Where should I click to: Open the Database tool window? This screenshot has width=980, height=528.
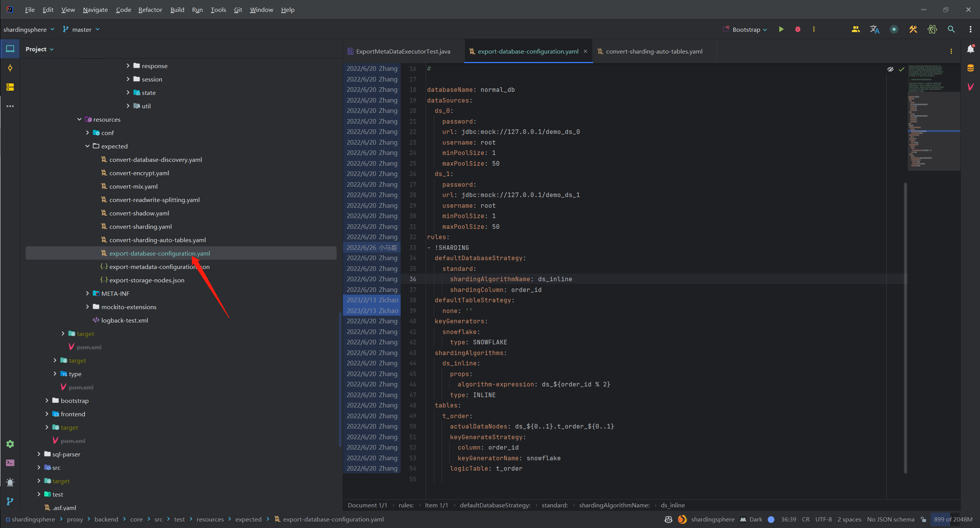point(970,68)
